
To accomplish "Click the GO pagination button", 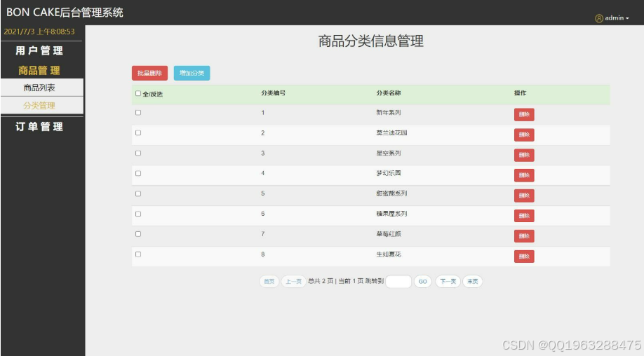I will click(x=422, y=281).
